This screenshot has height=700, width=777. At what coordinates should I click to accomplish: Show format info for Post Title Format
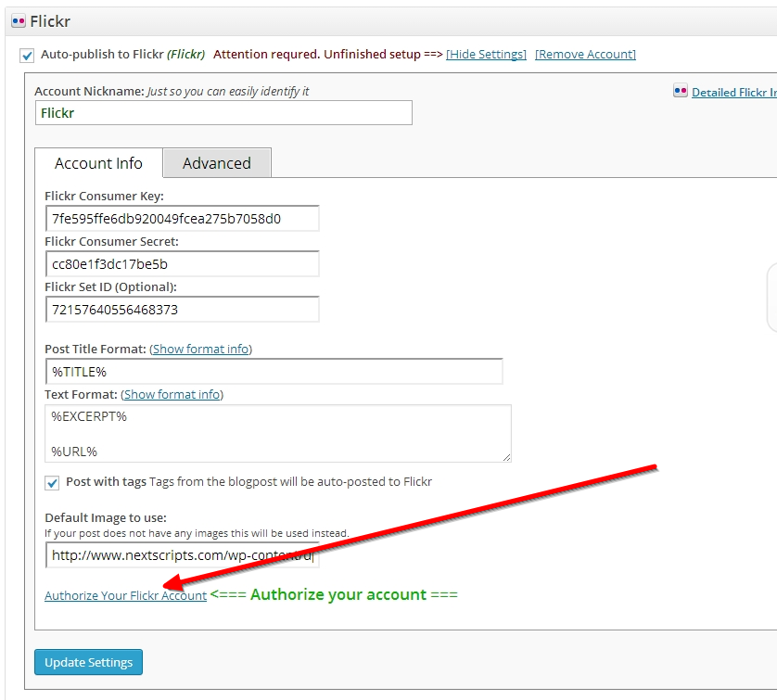pos(200,349)
